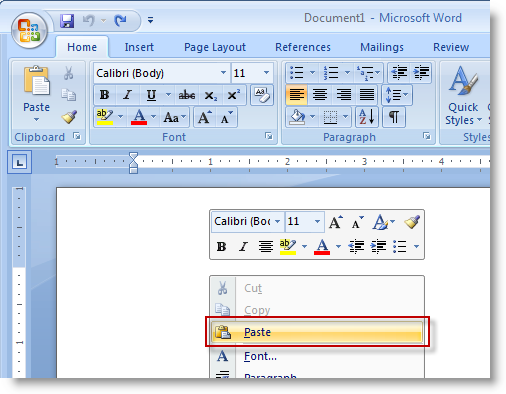
Task: Open ribbon font color dropdown arrow
Action: [x=153, y=117]
